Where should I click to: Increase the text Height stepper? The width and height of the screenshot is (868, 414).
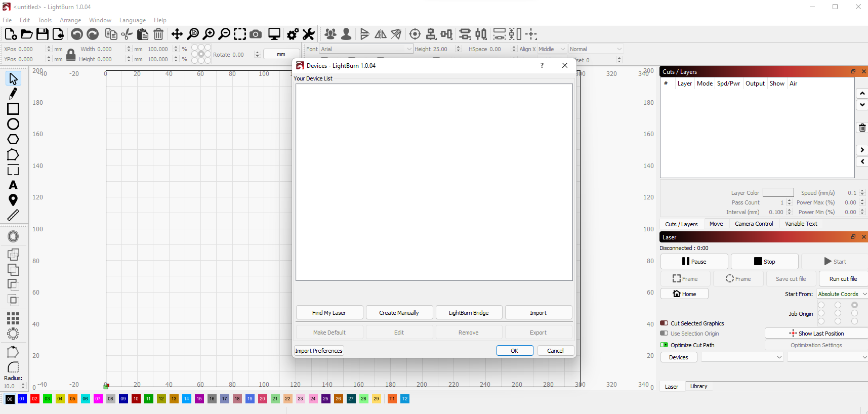coord(458,47)
